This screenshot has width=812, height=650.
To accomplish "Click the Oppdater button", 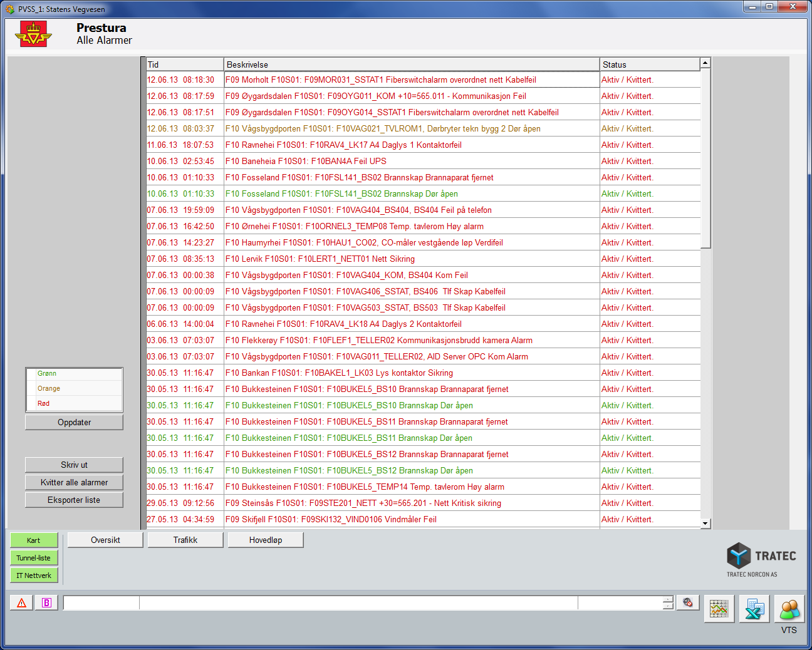I will (74, 422).
